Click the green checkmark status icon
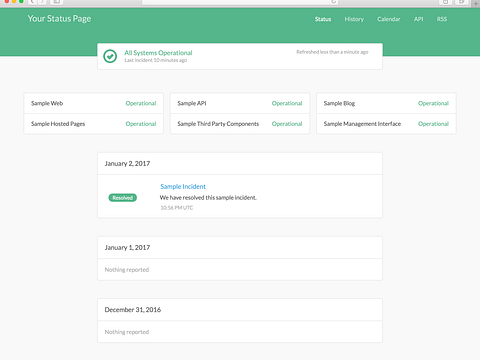The width and height of the screenshot is (480, 360). (x=110, y=56)
